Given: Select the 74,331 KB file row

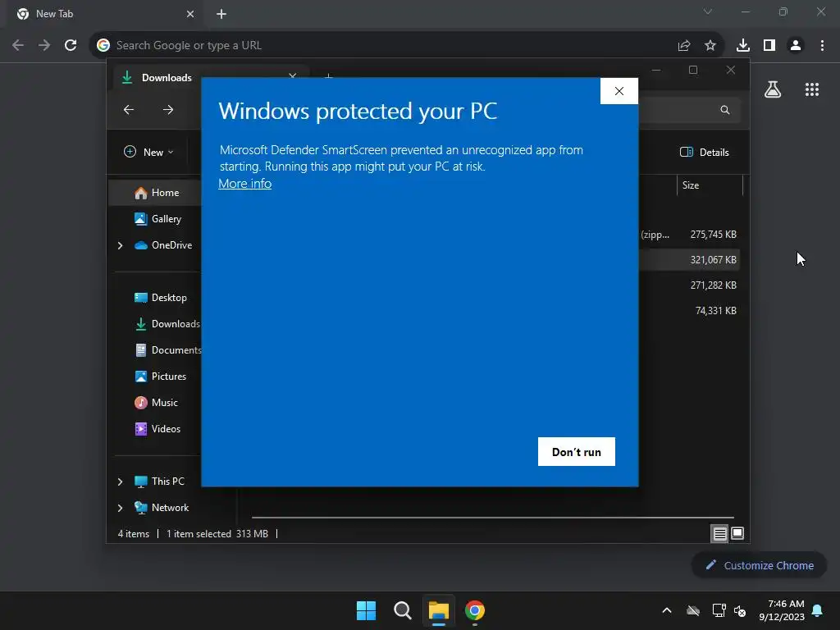Looking at the screenshot, I should click(x=689, y=311).
